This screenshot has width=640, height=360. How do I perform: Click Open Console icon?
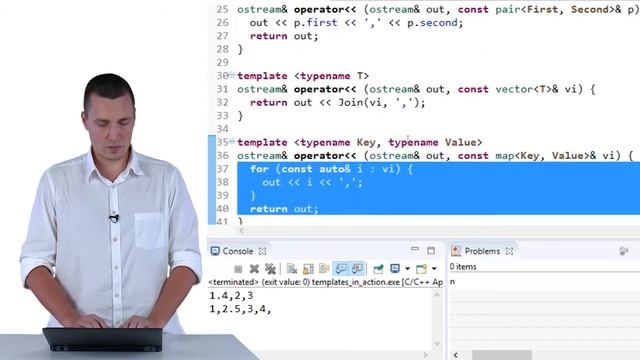coord(421,269)
